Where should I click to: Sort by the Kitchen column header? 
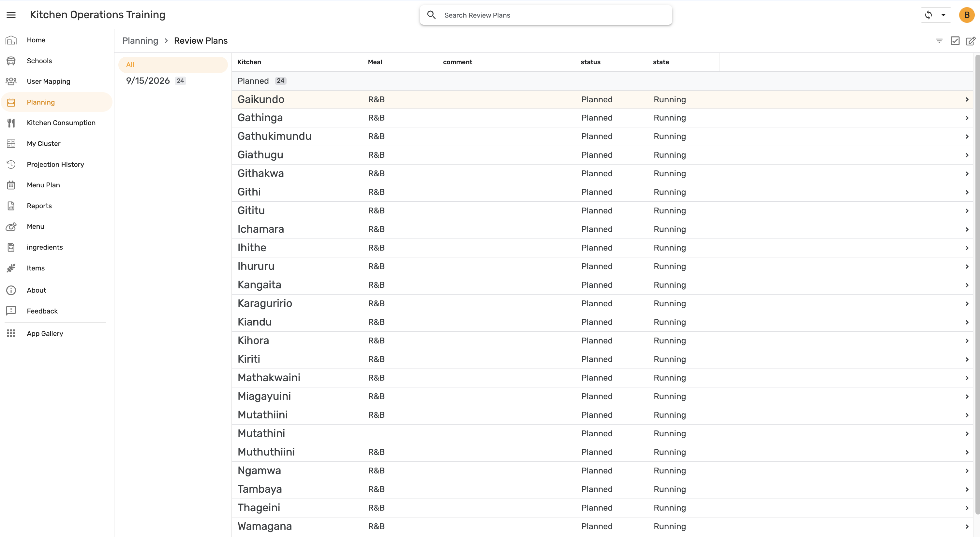click(x=249, y=62)
